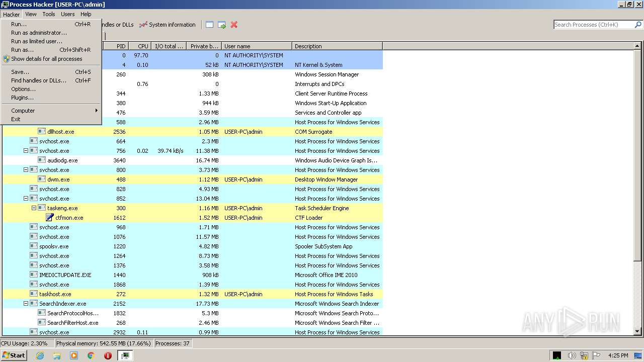Choose Run as limited user...
This screenshot has height=362, width=644.
pyautogui.click(x=51, y=41)
